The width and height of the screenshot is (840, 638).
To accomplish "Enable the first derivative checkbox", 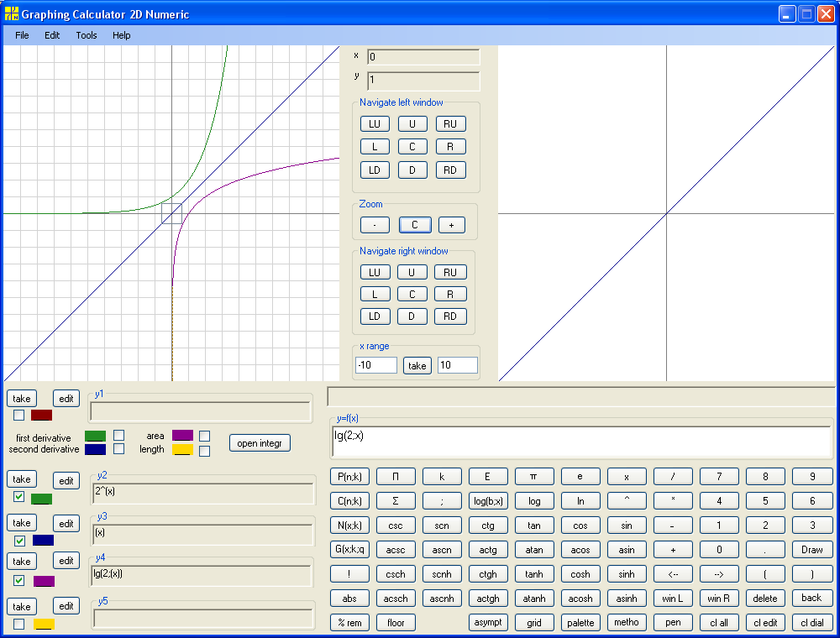I will pyautogui.click(x=119, y=435).
